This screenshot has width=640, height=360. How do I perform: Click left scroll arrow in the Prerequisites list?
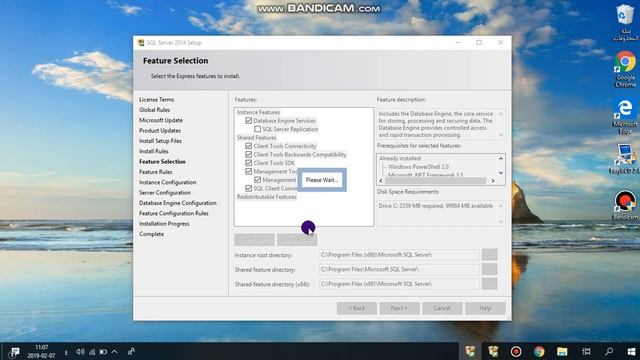pos(381,180)
